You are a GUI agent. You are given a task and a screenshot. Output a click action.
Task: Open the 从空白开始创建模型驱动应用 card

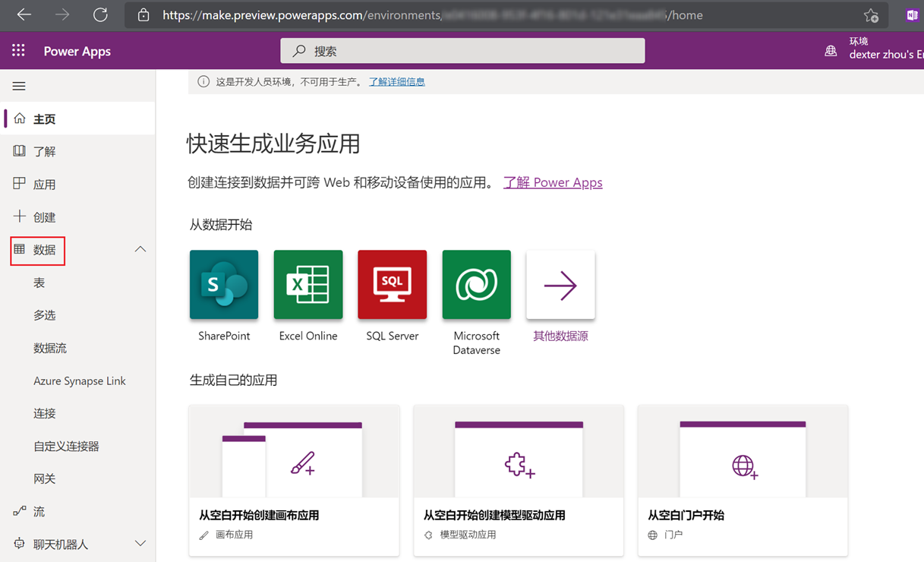click(x=519, y=481)
